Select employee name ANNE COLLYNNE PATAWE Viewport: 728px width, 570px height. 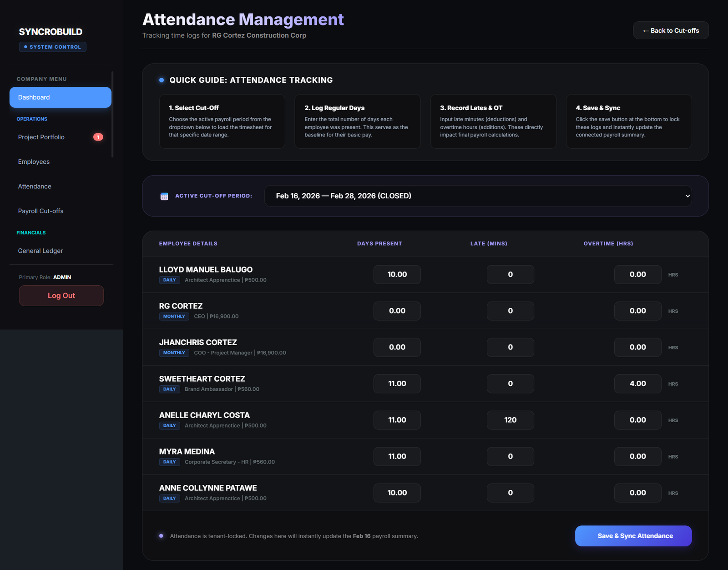pos(208,488)
